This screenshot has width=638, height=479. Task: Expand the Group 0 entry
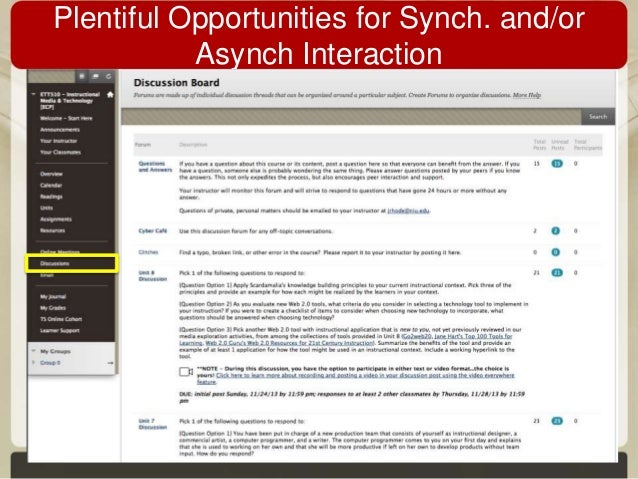pyautogui.click(x=34, y=362)
